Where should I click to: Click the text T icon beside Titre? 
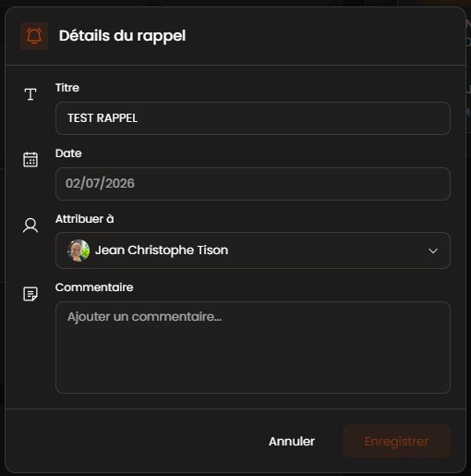(30, 94)
